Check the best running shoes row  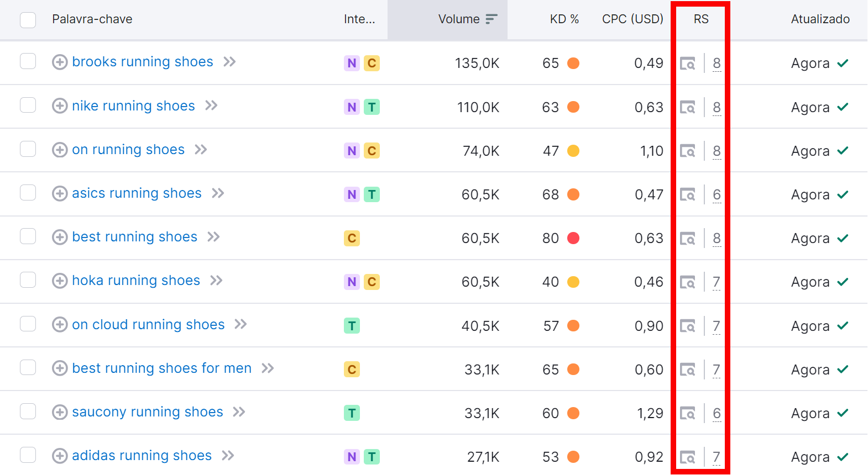[x=28, y=236]
